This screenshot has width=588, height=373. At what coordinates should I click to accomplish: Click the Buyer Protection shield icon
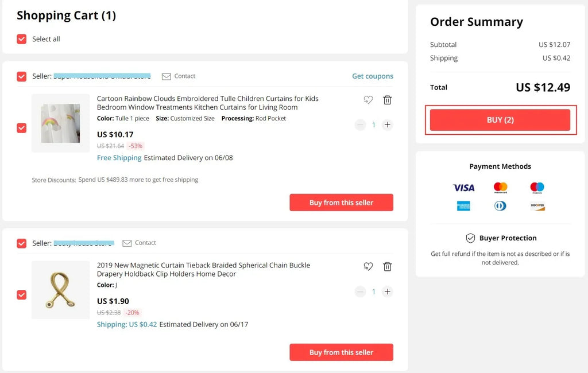coord(470,238)
